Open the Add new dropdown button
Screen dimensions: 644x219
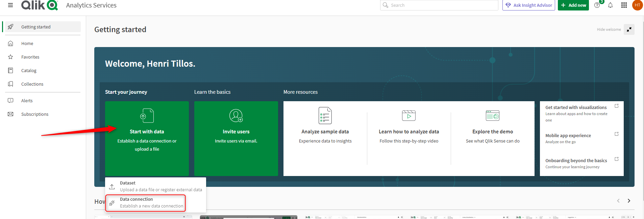click(x=573, y=5)
